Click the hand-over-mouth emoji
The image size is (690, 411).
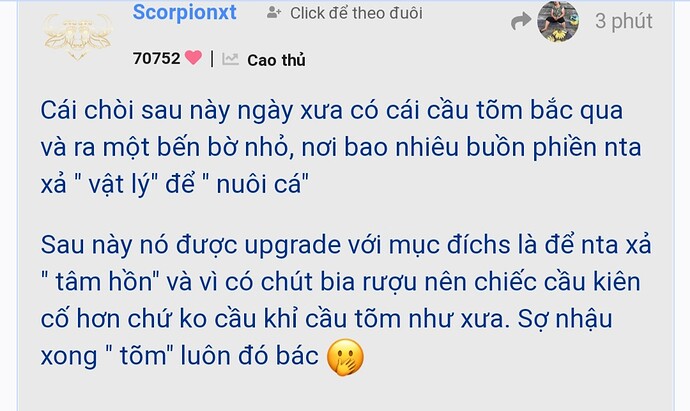345,357
